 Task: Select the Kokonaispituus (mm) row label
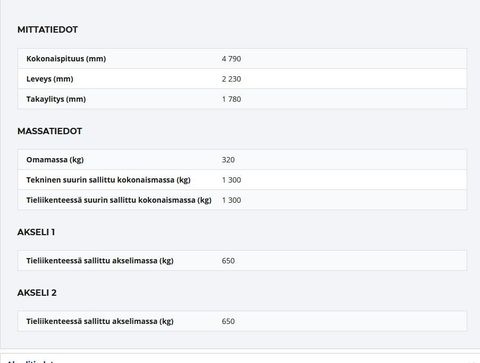pyautogui.click(x=66, y=59)
